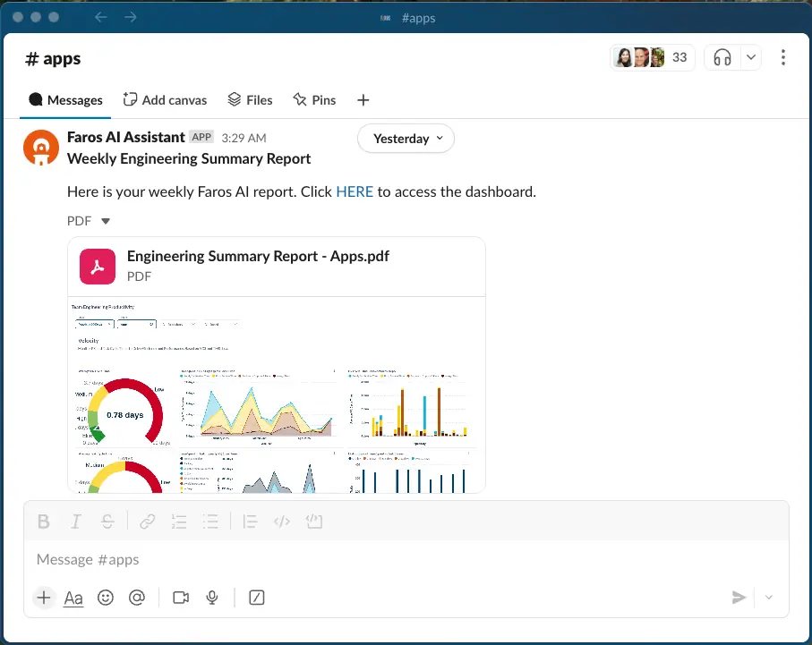Open the Yesterday date navigation dropdown

(406, 139)
